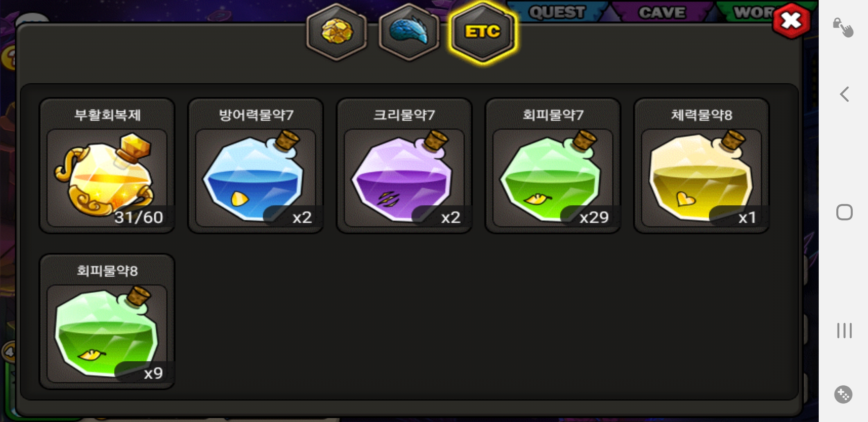Click the 31/60 count on revival potion
The image size is (868, 422).
pos(139,217)
